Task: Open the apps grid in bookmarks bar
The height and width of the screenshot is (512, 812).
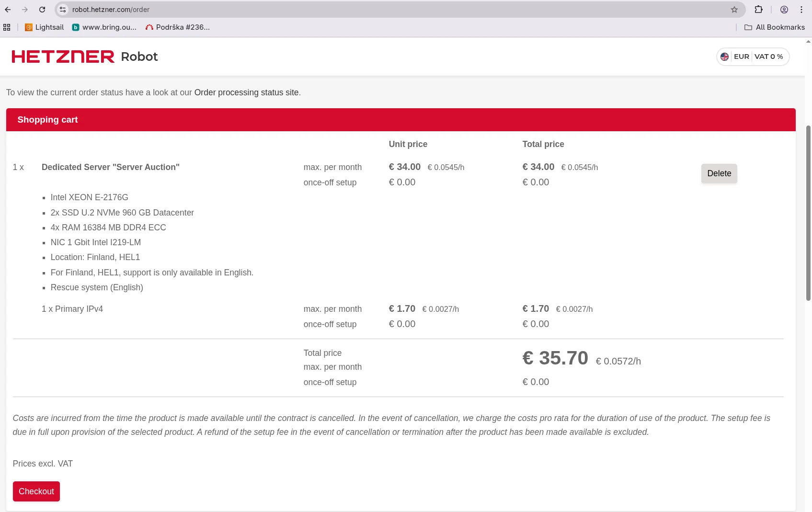Action: (x=7, y=27)
